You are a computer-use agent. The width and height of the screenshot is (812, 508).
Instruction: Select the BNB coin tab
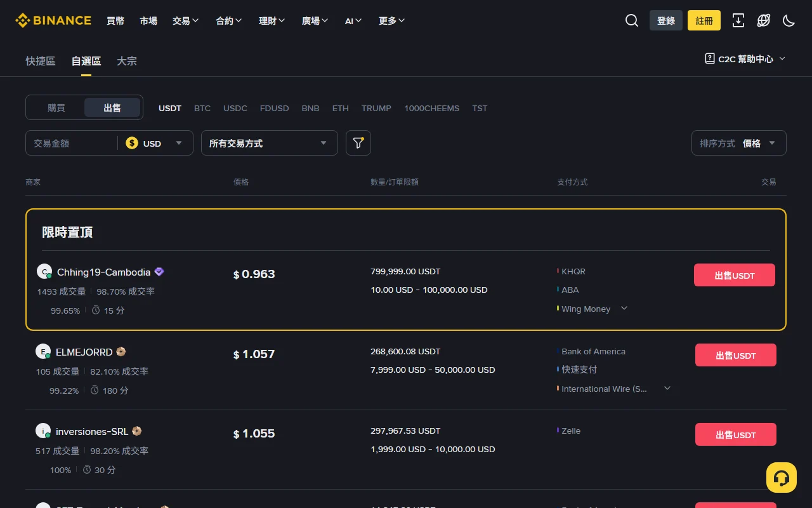310,108
